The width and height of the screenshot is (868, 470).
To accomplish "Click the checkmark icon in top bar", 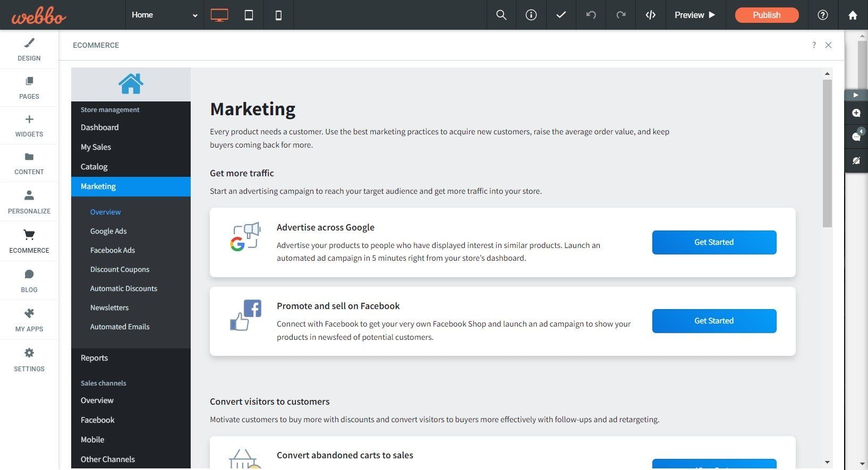I will coord(561,15).
